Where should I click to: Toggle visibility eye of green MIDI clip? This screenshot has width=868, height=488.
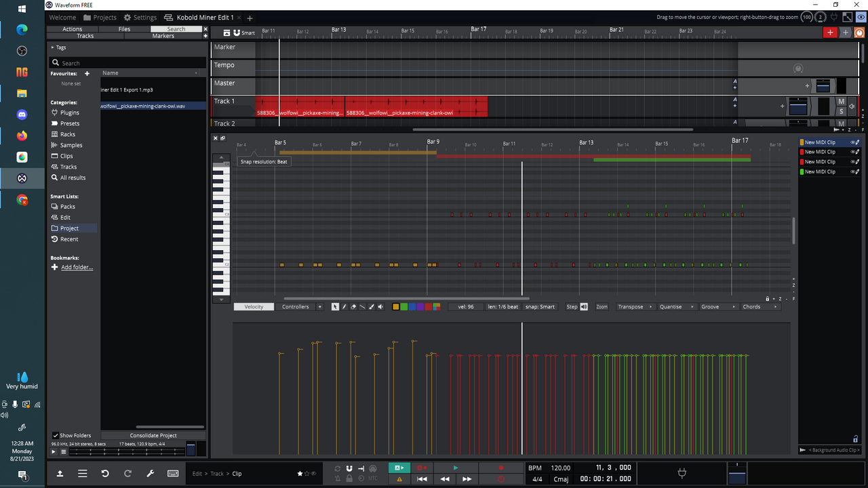852,172
